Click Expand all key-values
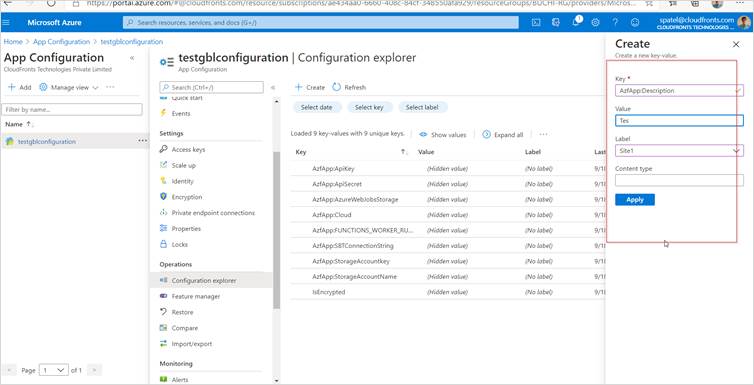Screen dimensions: 754x385 click(x=503, y=135)
